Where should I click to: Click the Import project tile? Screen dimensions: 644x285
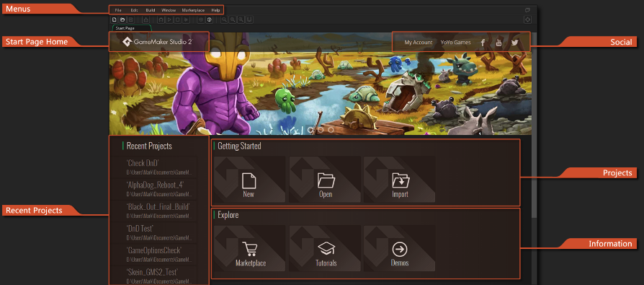click(x=400, y=180)
